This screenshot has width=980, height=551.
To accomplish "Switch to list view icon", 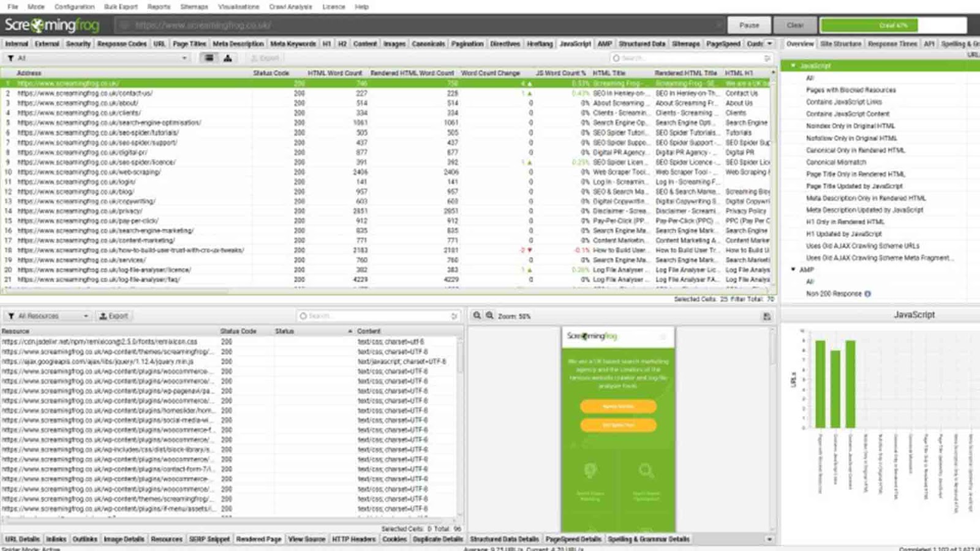I will click(x=209, y=58).
